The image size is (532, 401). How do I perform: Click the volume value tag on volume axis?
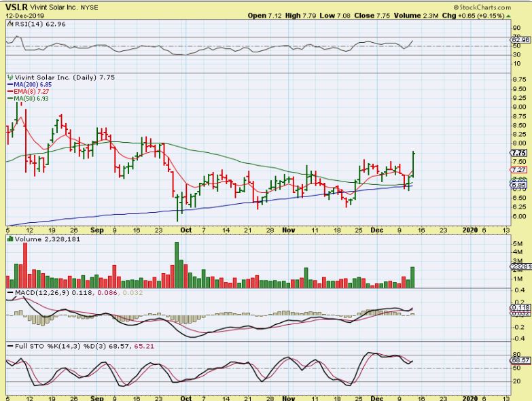[521, 266]
